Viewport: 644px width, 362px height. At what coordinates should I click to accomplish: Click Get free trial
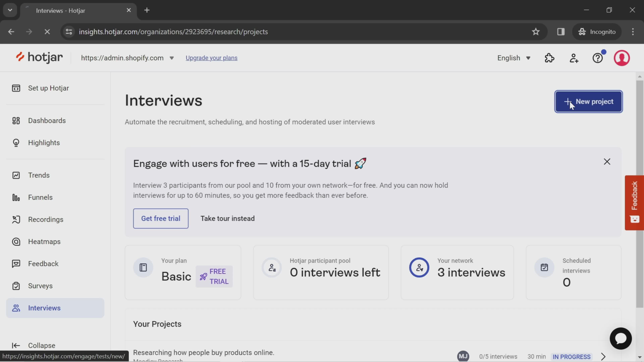161,218
